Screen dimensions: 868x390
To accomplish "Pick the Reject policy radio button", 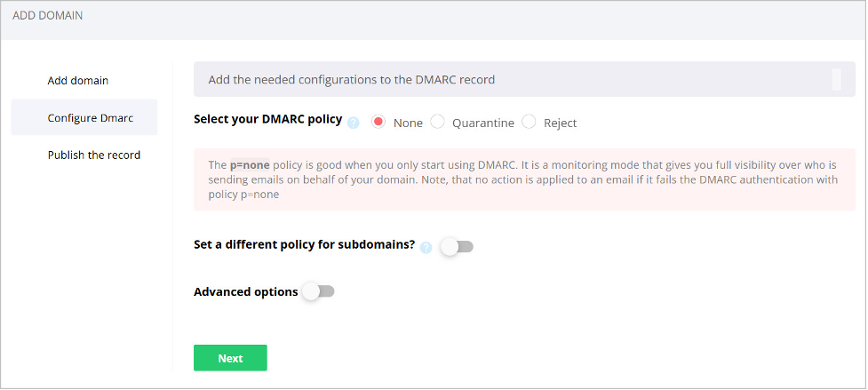I will [530, 122].
